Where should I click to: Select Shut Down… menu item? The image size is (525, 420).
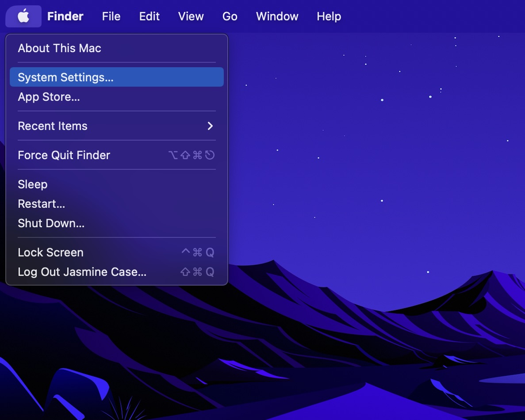click(116, 223)
